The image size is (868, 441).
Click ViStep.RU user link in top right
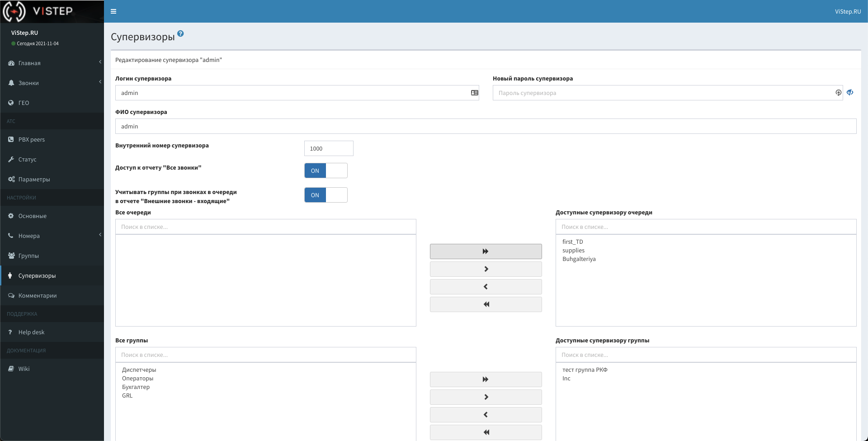click(848, 11)
